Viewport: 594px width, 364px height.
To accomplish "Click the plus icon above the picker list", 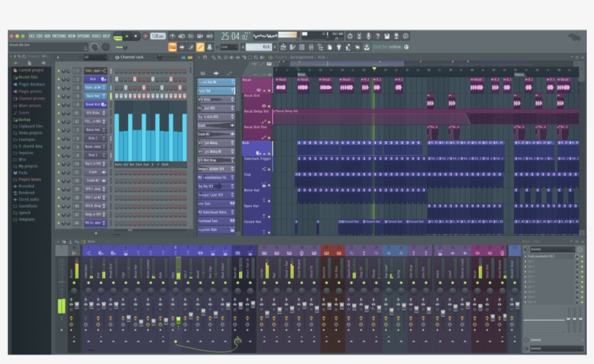I will [x=216, y=73].
